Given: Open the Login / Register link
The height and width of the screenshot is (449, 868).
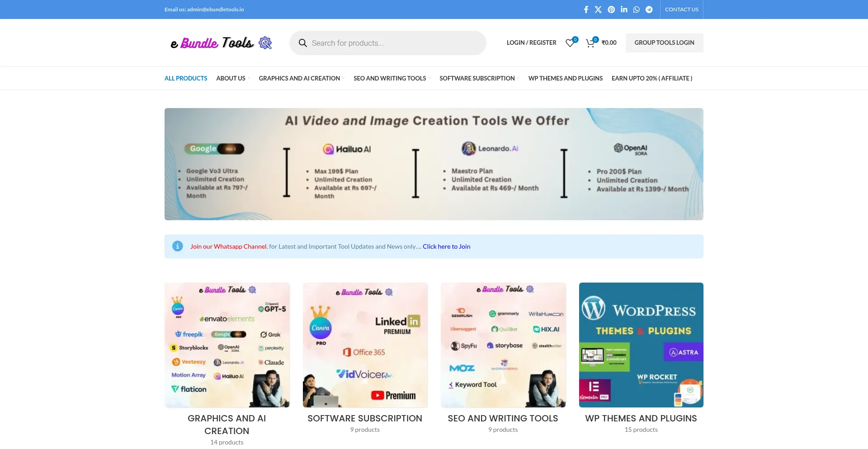Looking at the screenshot, I should [x=531, y=43].
